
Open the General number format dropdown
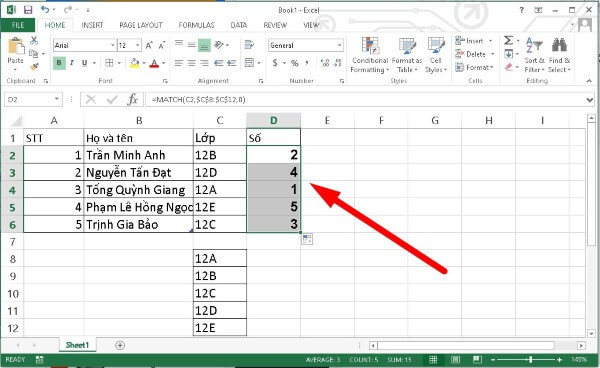[339, 46]
